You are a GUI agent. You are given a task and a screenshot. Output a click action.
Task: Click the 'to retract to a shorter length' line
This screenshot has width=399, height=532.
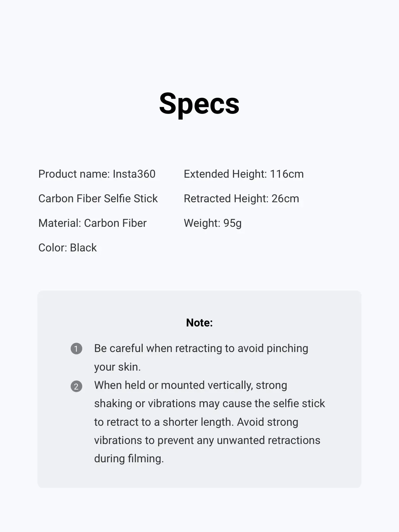coord(196,422)
